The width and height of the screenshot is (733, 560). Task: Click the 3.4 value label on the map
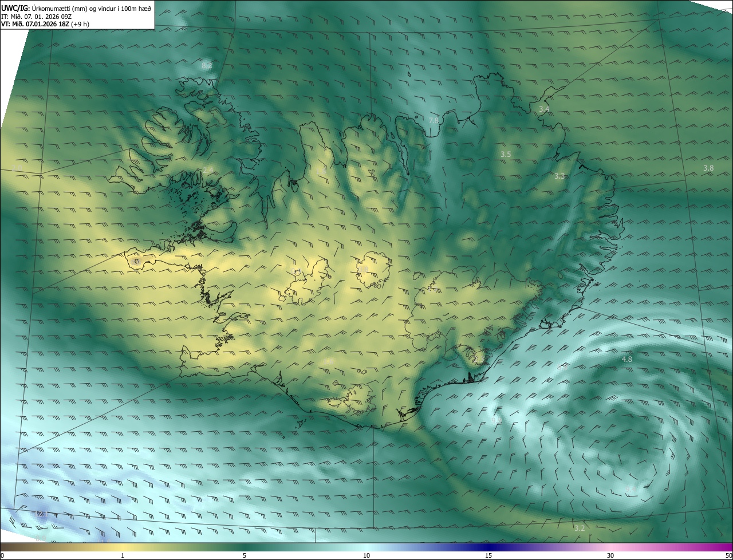coord(544,109)
